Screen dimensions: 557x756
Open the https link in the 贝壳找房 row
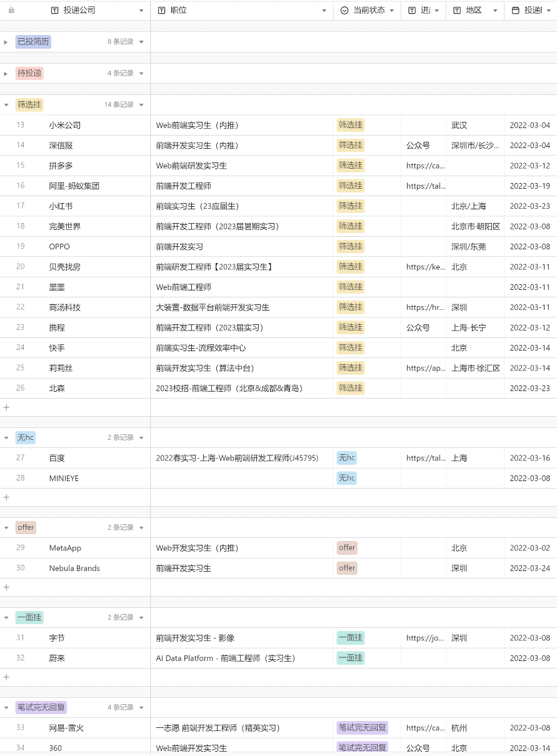[425, 267]
